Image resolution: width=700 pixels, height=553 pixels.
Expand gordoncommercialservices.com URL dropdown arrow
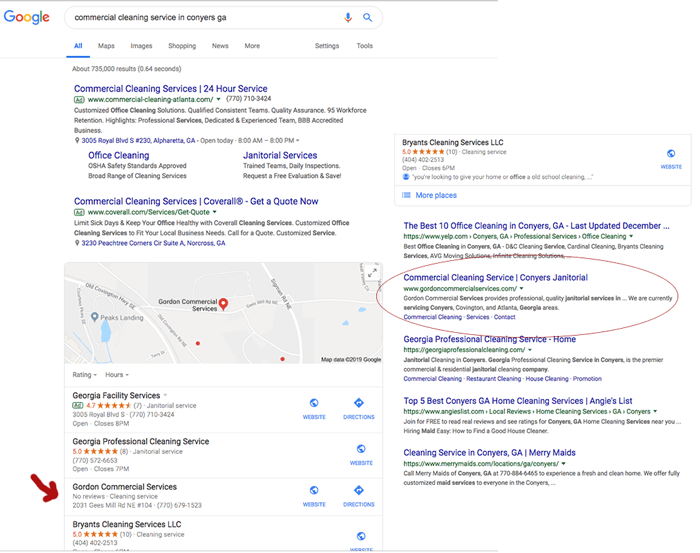pyautogui.click(x=521, y=288)
